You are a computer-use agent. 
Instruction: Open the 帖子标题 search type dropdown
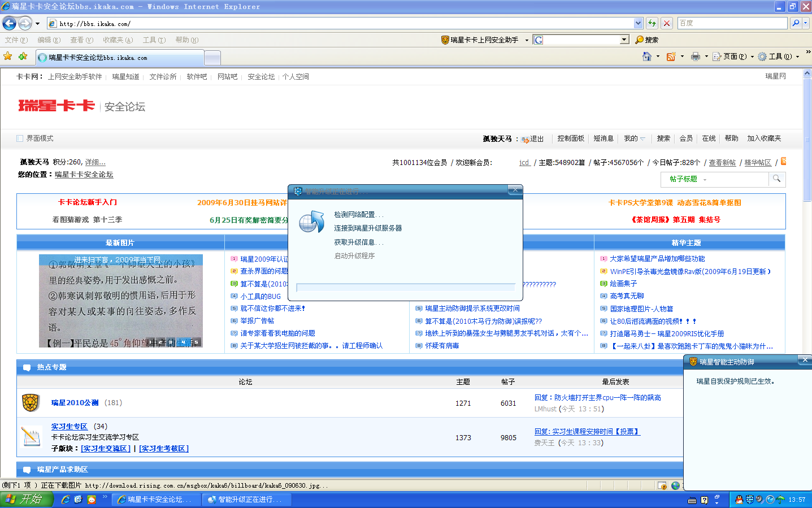pos(705,180)
